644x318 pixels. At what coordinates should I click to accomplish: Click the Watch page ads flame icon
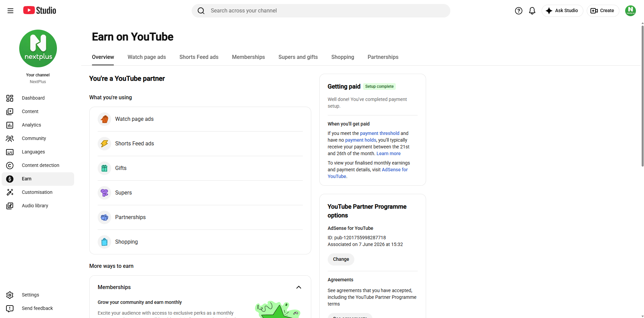[x=104, y=119]
